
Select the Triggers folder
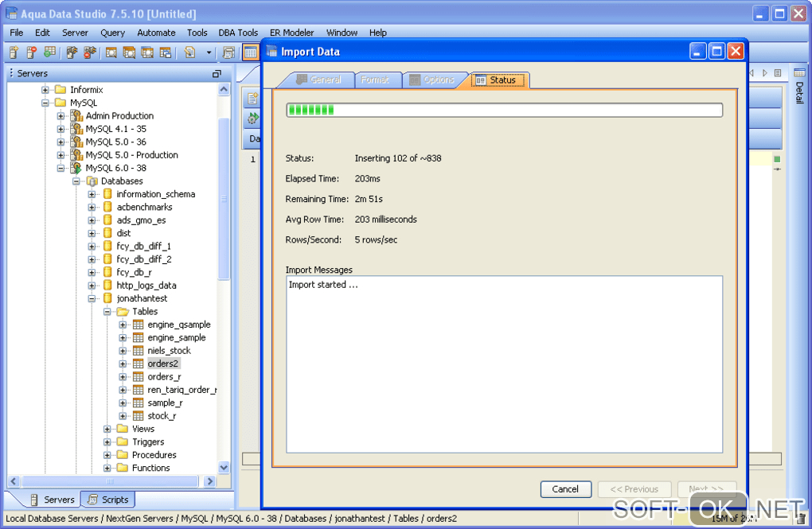(147, 441)
